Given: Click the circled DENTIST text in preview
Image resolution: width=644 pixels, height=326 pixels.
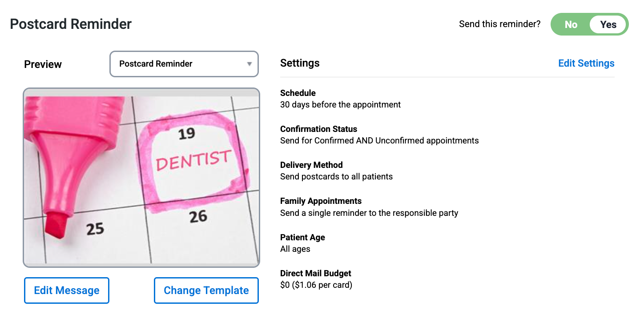Looking at the screenshot, I should point(194,160).
